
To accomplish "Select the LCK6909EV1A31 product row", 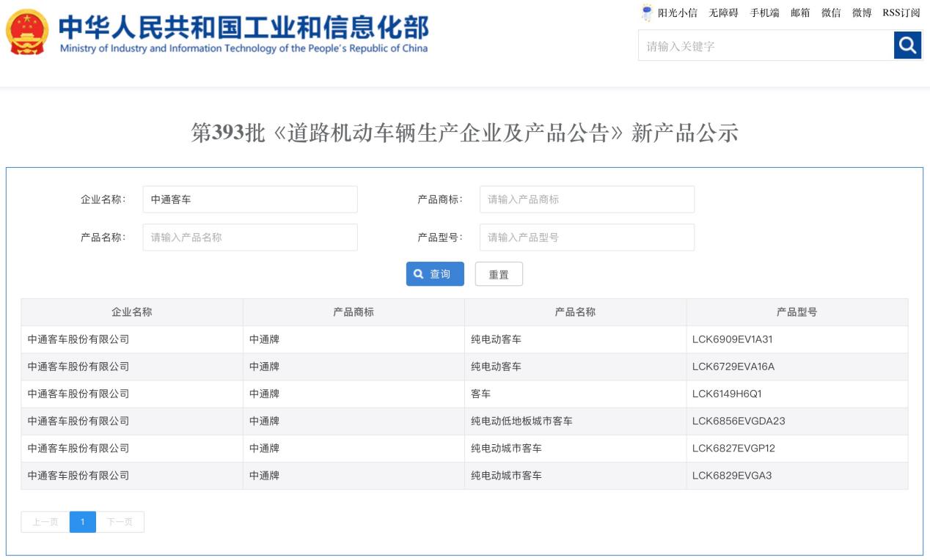I will tap(464, 339).
